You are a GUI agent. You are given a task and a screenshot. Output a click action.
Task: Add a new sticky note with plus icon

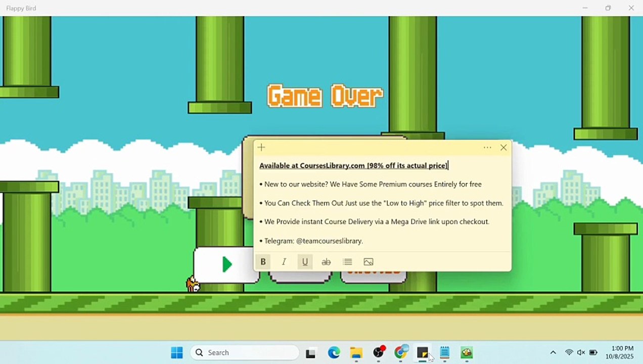(261, 148)
